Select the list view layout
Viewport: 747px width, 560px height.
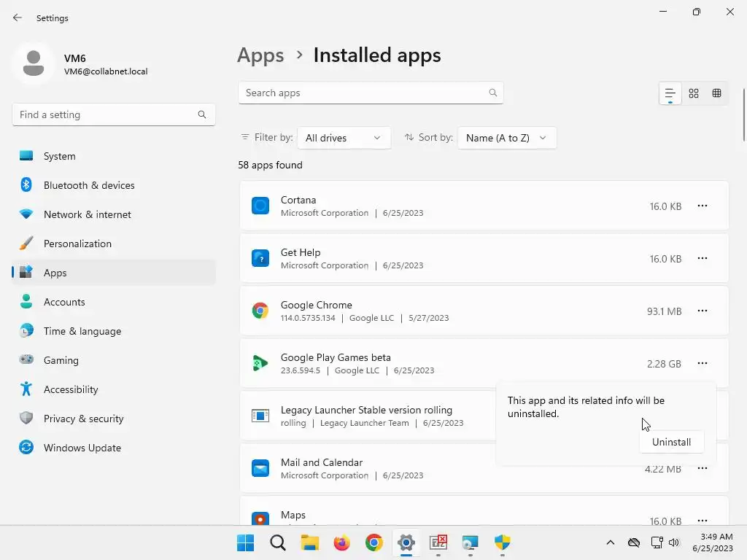tap(670, 93)
